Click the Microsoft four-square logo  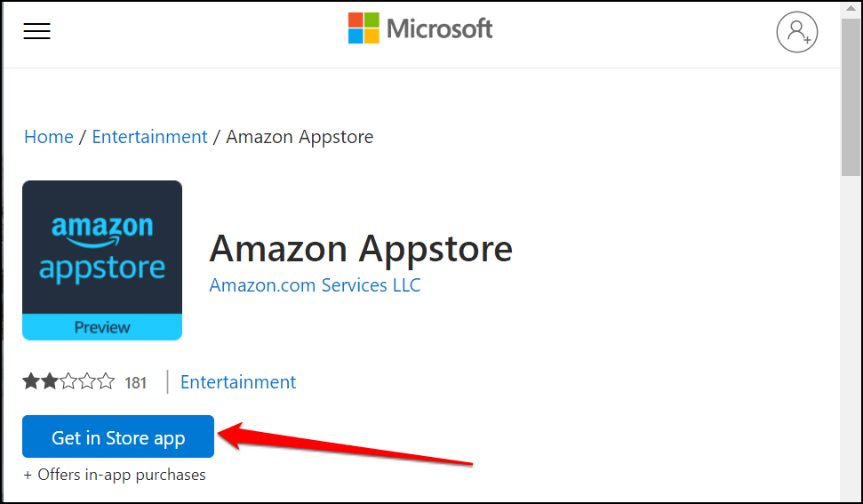click(364, 28)
